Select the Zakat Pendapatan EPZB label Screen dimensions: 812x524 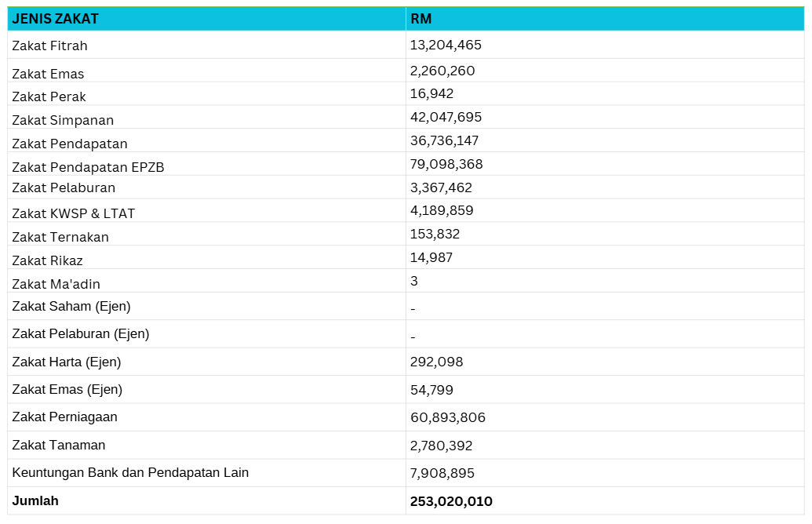pyautogui.click(x=88, y=167)
